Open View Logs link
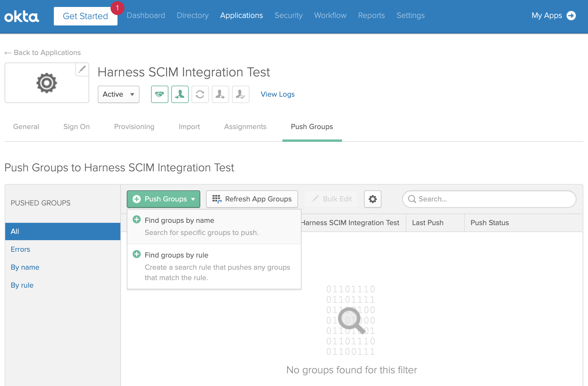The height and width of the screenshot is (386, 588). point(278,94)
